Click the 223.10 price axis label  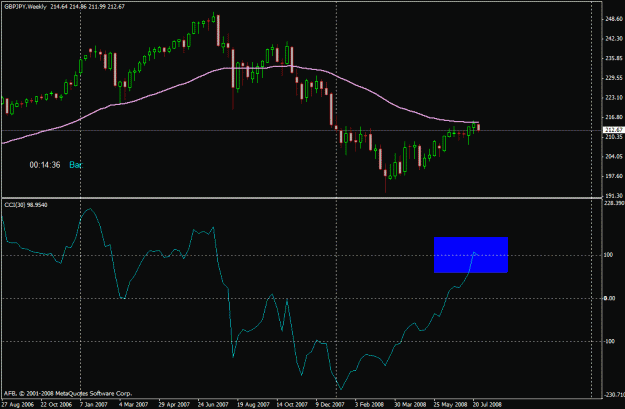(614, 98)
